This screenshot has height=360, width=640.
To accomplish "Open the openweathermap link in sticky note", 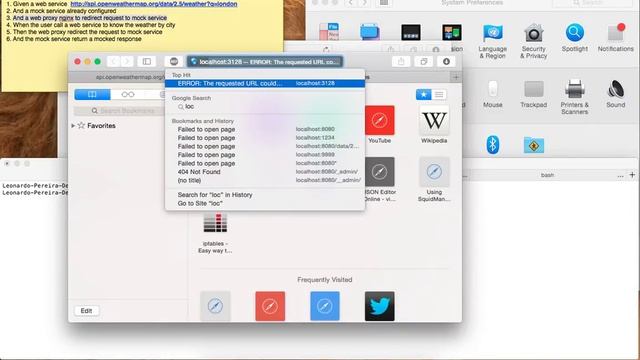I will point(154,4).
